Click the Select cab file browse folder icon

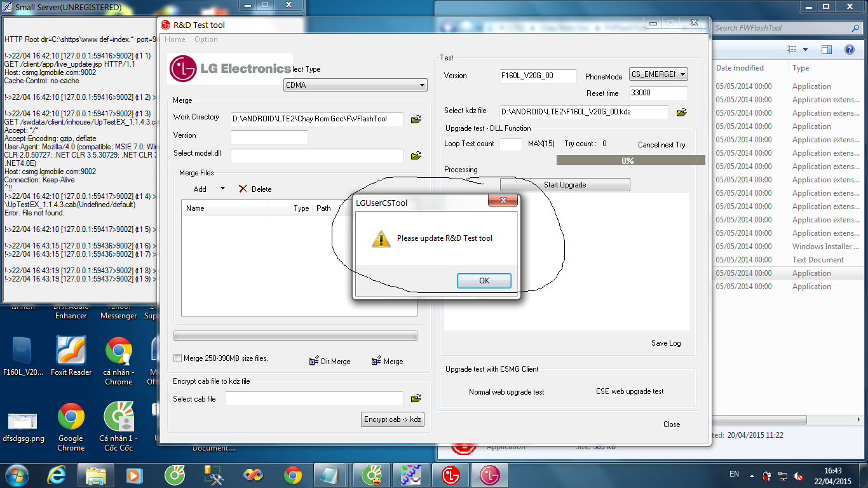tap(416, 398)
